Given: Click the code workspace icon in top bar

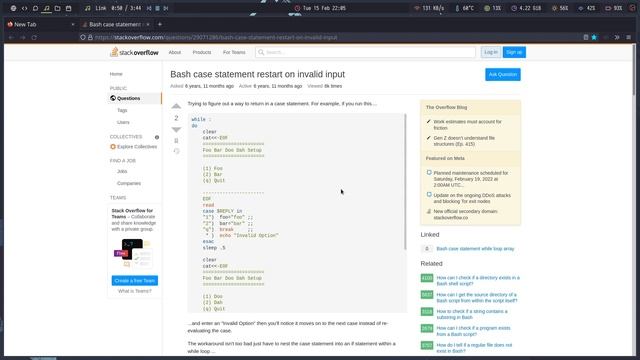Looking at the screenshot, I should pyautogui.click(x=24, y=8).
